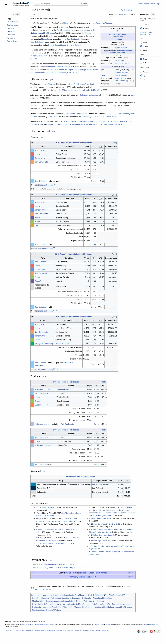Open the Mobile view footer link

click(x=106, y=630)
